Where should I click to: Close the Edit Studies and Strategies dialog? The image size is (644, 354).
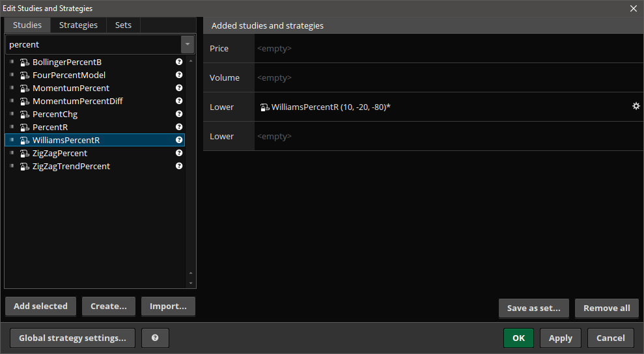pos(634,8)
